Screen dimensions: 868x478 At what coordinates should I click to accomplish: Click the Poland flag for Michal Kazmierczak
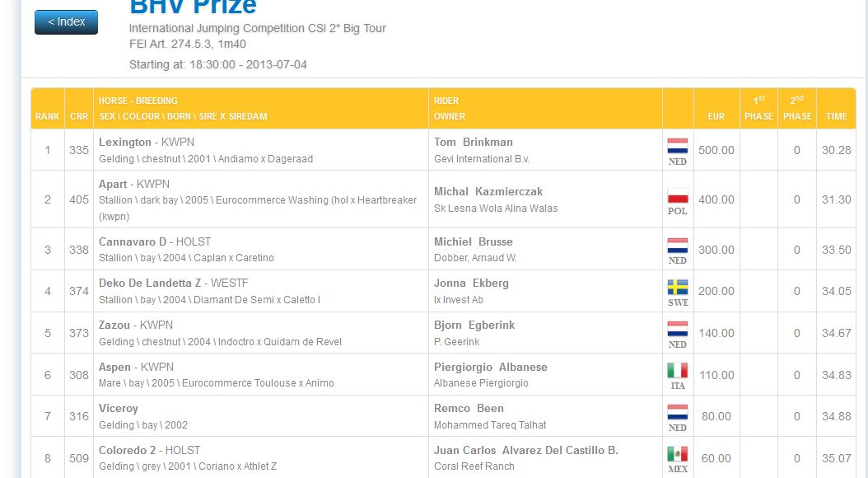tap(678, 195)
